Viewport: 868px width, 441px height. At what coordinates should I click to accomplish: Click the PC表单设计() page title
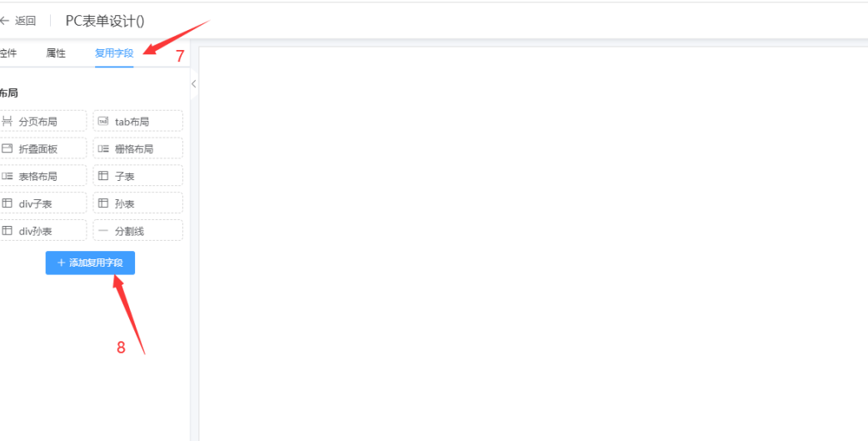coord(105,21)
